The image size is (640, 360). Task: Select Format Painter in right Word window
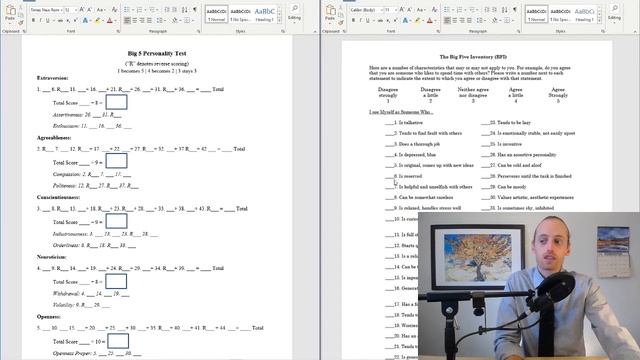pos(341,23)
